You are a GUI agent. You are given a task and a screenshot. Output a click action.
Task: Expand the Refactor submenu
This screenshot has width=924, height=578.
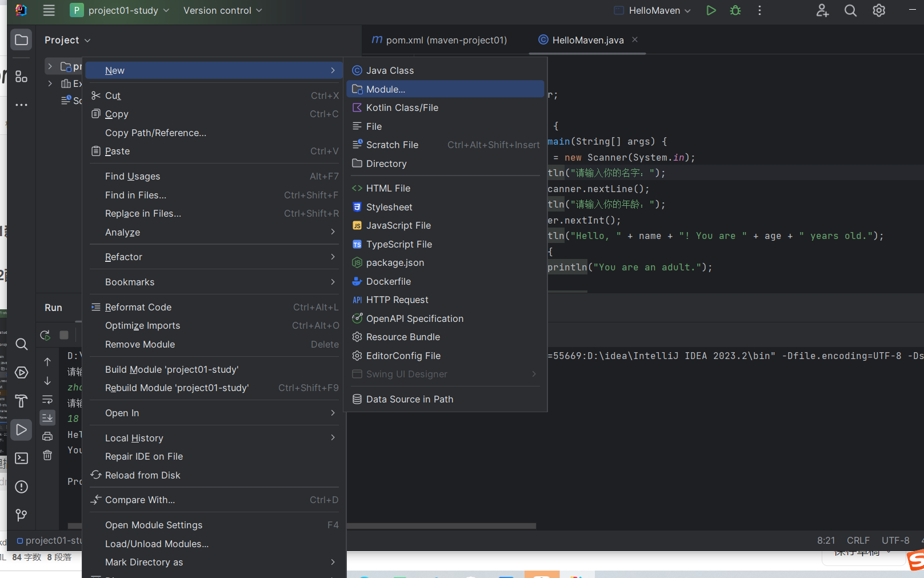point(215,257)
